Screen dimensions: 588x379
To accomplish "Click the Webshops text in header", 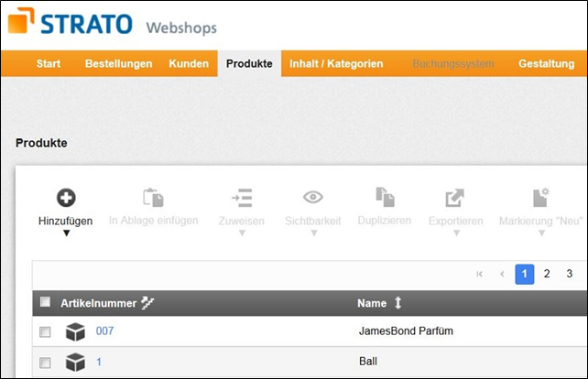I will click(181, 28).
